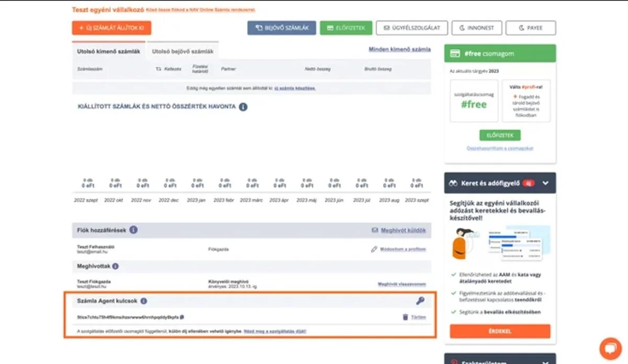Copy the Számla Agent key
Viewport: 628px width, 364px height.
point(182,317)
